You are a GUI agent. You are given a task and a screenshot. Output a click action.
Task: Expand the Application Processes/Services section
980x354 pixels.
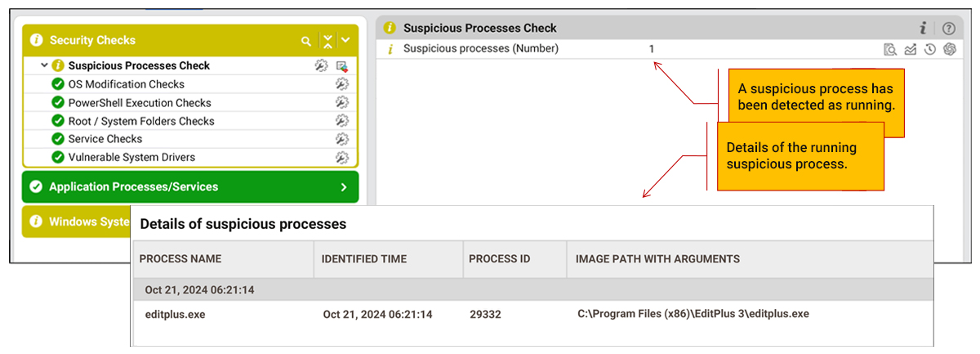pos(344,187)
